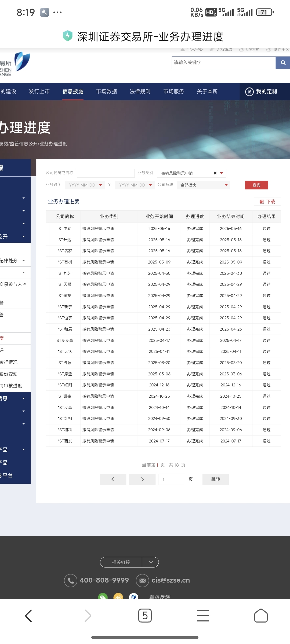The image size is (290, 644).
Task: Open the 信息披露 nav menu
Action: [73, 92]
